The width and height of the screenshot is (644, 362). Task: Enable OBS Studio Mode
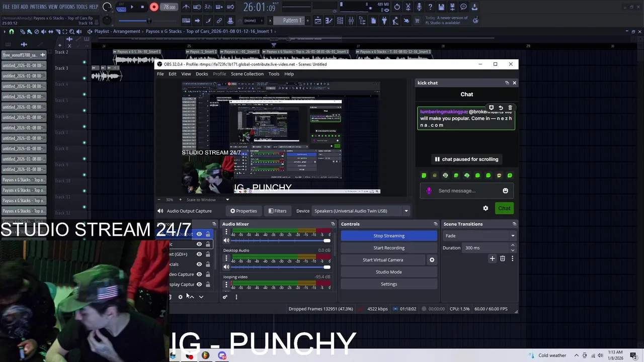tap(389, 272)
